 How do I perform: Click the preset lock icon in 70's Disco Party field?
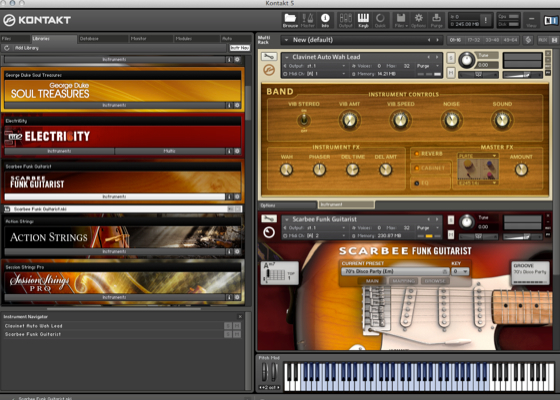(x=445, y=271)
